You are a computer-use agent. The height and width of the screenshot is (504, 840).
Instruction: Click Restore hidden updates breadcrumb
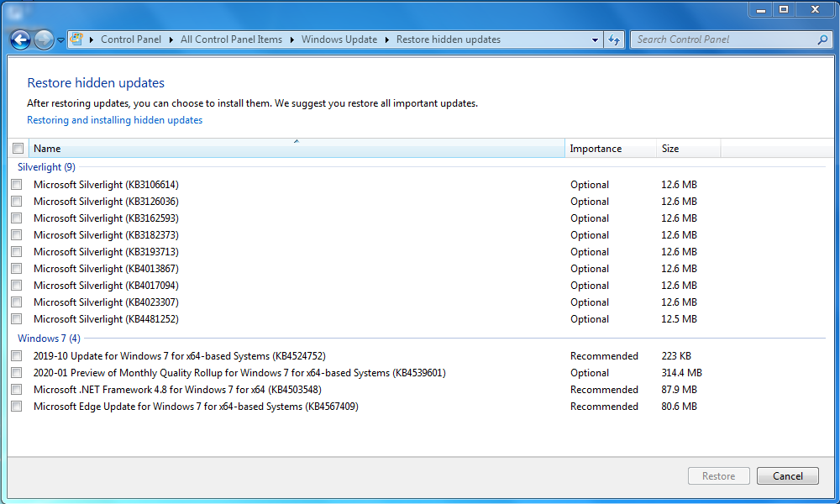449,39
